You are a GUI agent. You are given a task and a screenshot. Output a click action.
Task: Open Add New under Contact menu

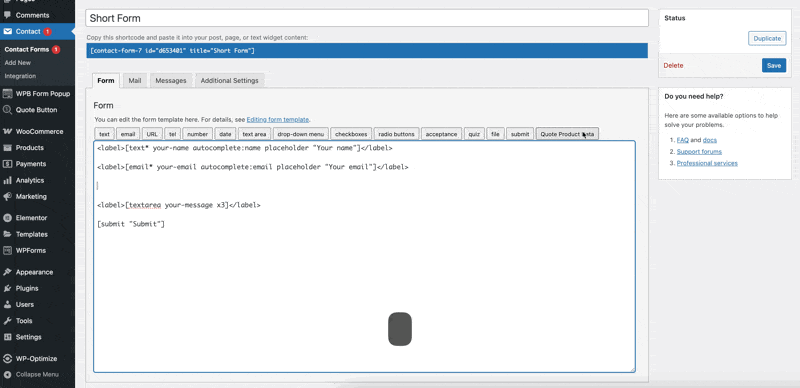18,63
